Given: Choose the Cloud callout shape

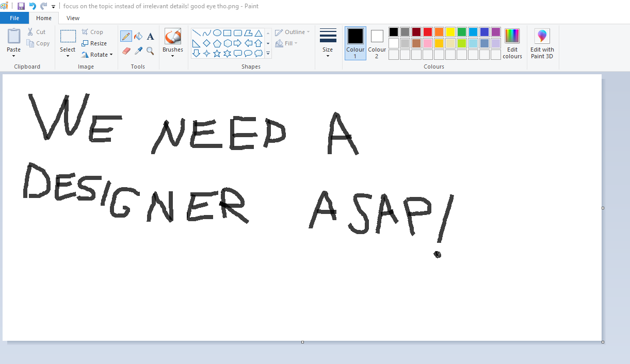Looking at the screenshot, I should (259, 53).
